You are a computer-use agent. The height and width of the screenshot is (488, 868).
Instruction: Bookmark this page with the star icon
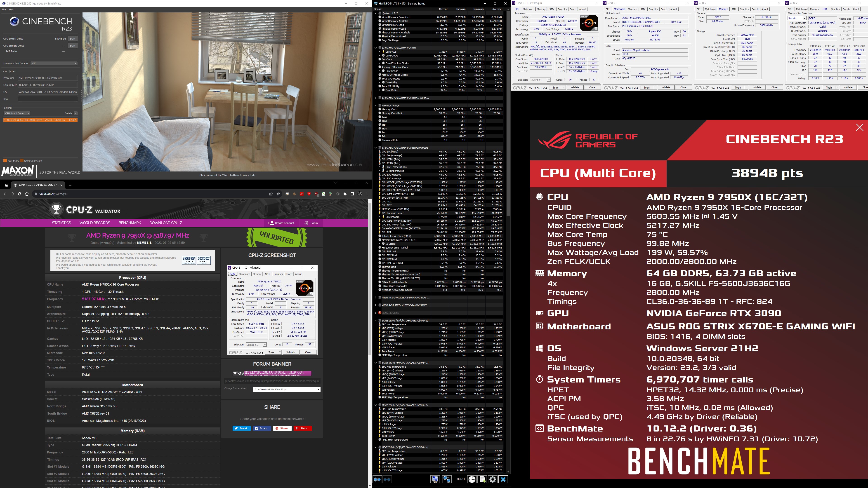click(x=278, y=194)
